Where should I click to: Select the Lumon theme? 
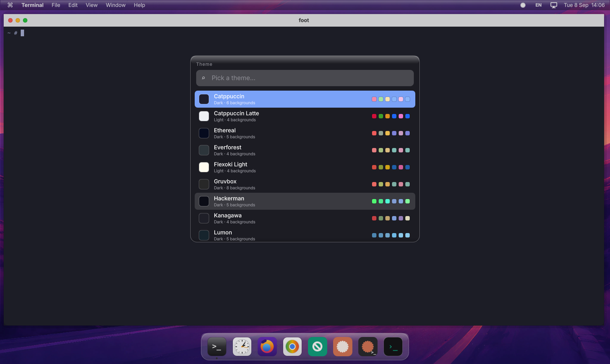pyautogui.click(x=305, y=235)
